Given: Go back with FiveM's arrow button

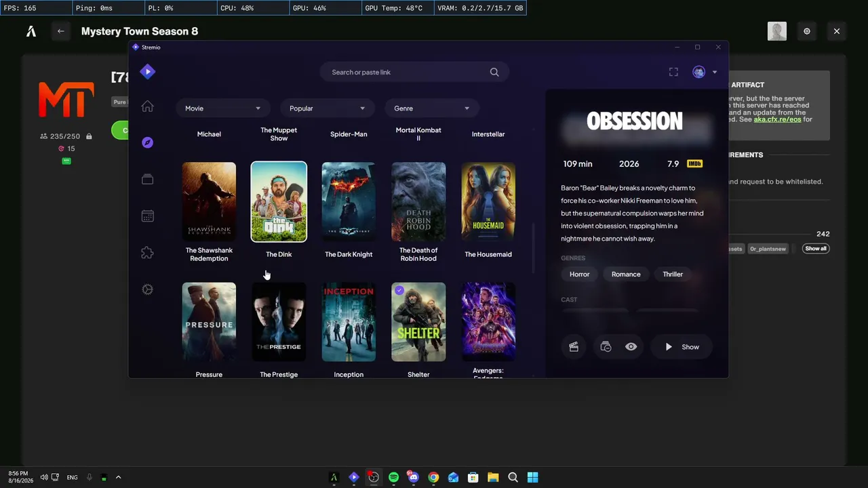Looking at the screenshot, I should tap(61, 31).
